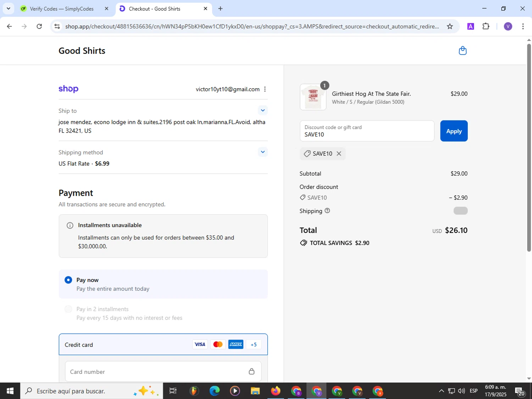
Task: Click the Windows taskbar search box
Action: pyautogui.click(x=92, y=391)
